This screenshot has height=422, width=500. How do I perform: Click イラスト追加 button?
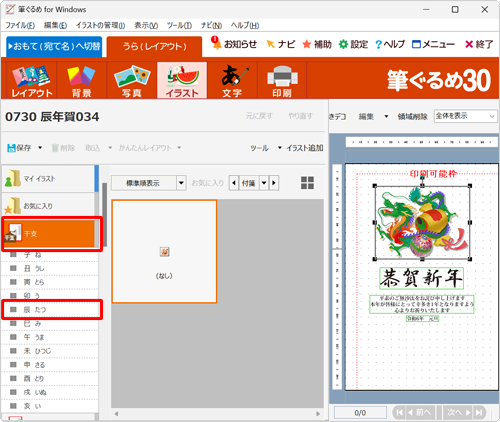tap(305, 148)
